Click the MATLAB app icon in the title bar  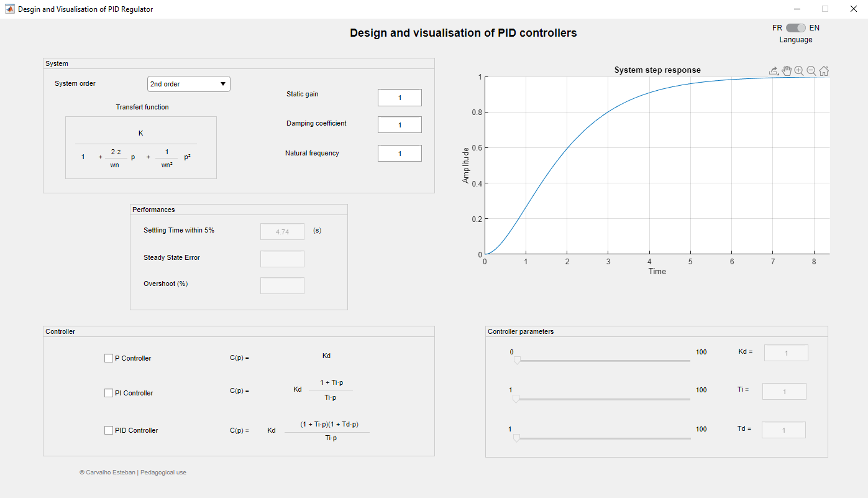coord(10,9)
